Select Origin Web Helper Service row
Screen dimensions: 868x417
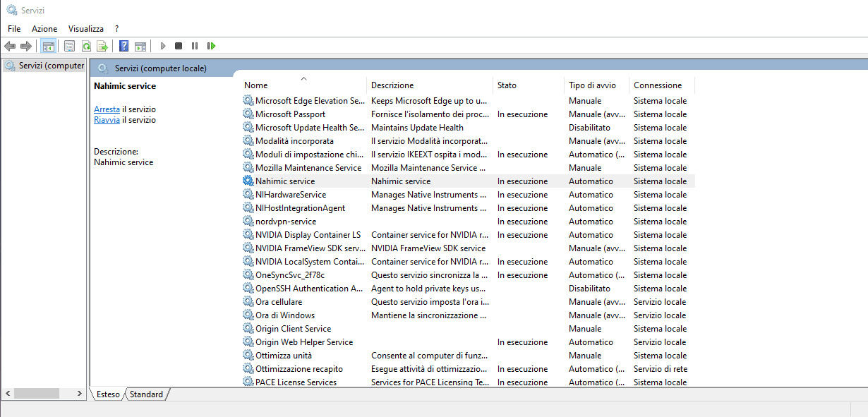pos(304,342)
